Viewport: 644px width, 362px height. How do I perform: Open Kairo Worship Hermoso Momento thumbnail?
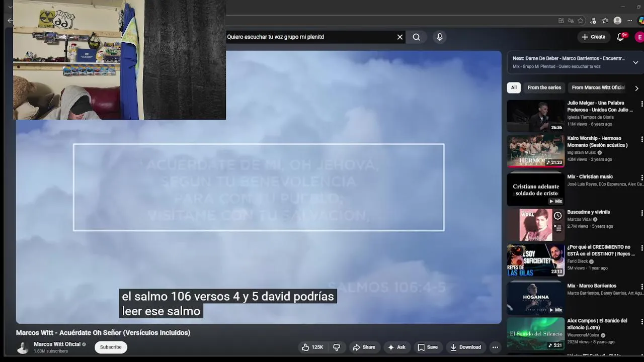(x=536, y=151)
